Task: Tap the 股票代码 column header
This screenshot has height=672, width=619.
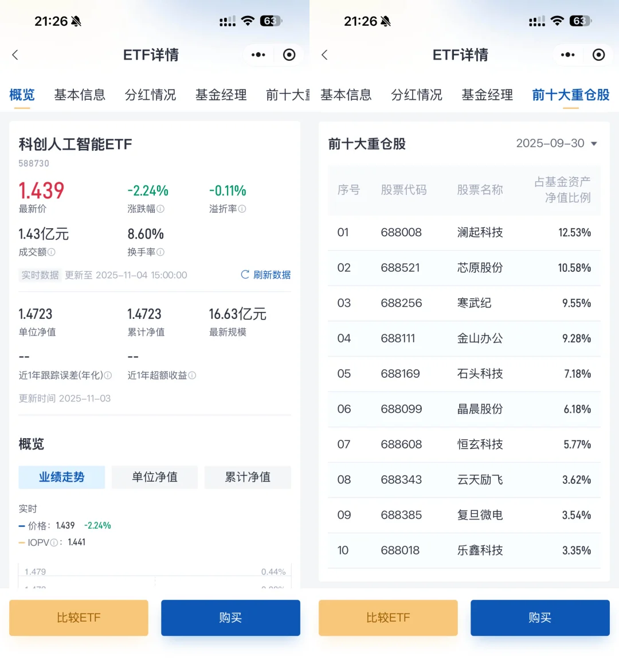Action: [x=403, y=190]
